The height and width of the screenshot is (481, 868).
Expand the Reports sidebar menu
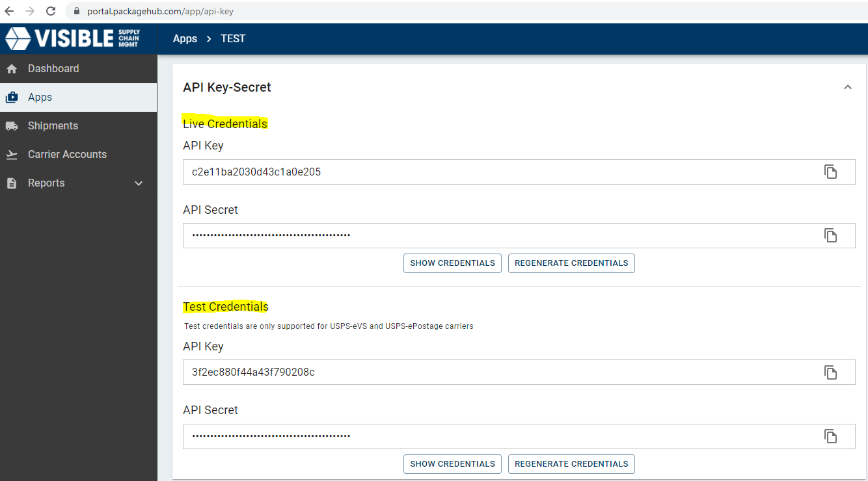point(138,183)
